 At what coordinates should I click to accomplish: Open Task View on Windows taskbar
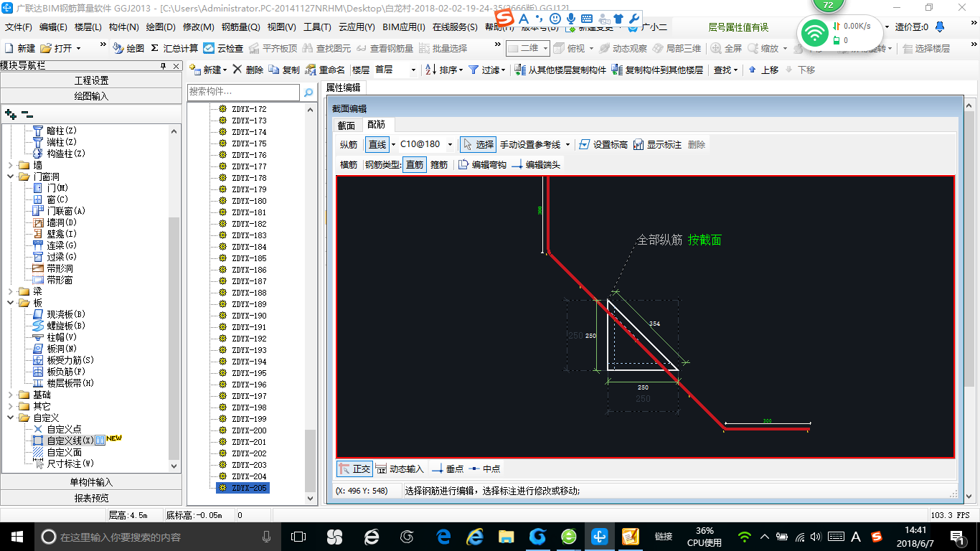click(x=298, y=536)
